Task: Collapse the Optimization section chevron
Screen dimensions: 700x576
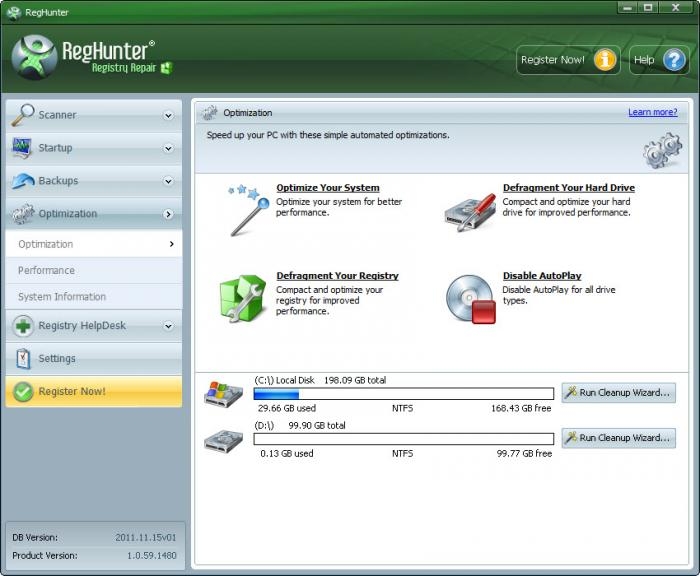Action: pyautogui.click(x=168, y=214)
